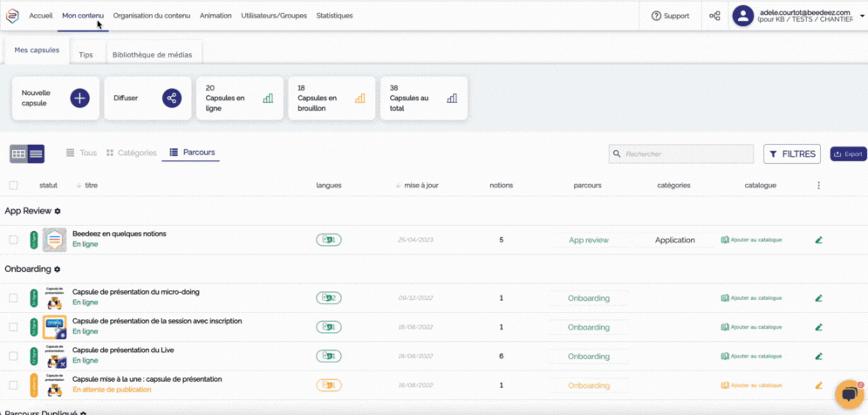Tick the select-all checkbox in table header
This screenshot has height=415, width=868.
click(13, 185)
